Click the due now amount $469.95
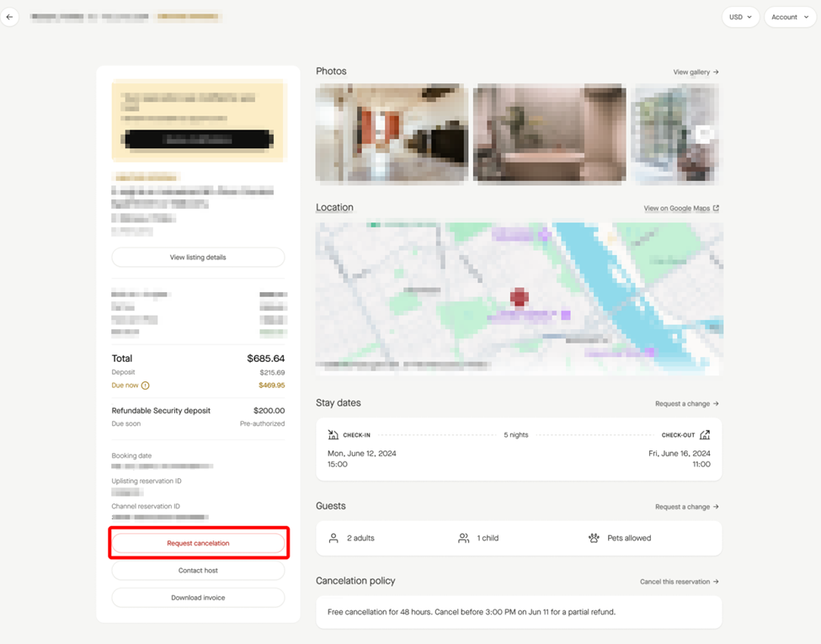 [x=272, y=386]
